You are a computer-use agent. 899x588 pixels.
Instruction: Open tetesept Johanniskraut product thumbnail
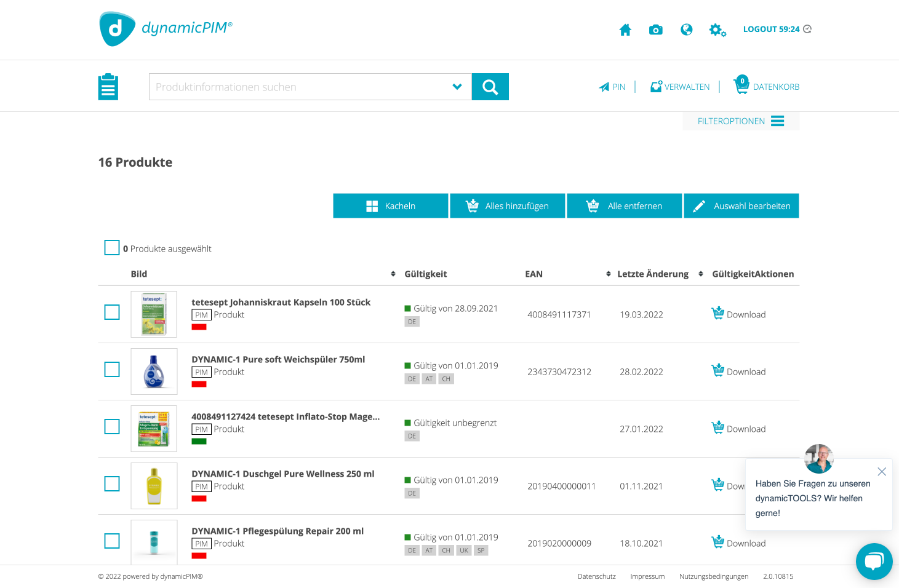(x=154, y=314)
